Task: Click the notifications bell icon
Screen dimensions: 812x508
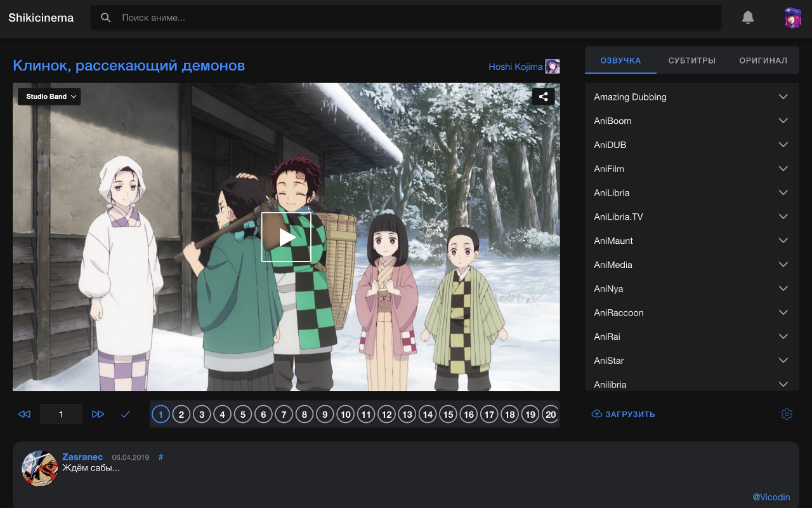Action: pos(748,18)
